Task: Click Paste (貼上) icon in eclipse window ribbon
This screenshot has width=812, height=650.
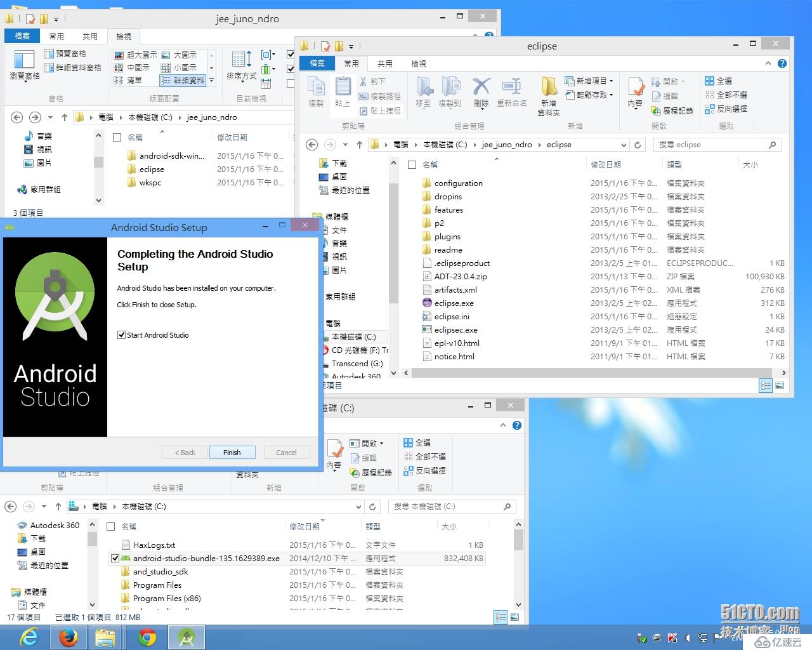Action: [x=343, y=92]
